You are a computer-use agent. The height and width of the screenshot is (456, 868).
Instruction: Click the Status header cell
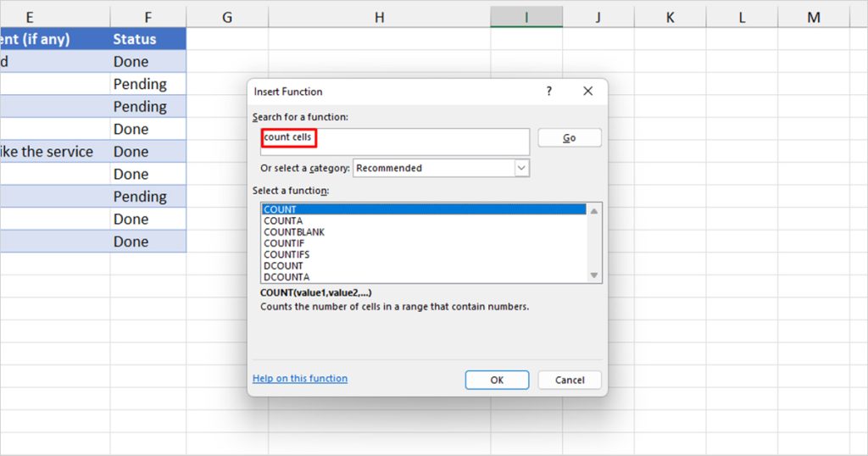147,39
